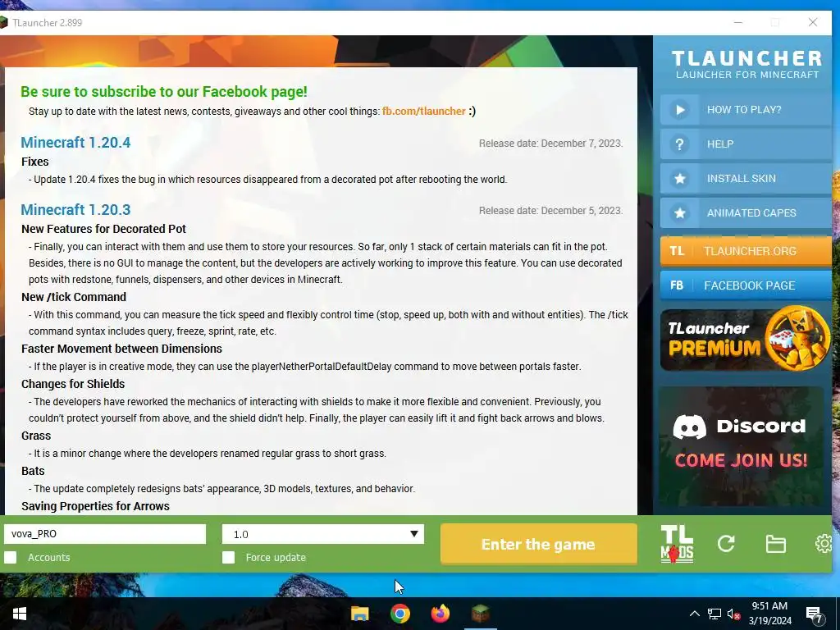Expand the game version dropdown showing 1.0
This screenshot has width=840, height=630.
(x=323, y=534)
